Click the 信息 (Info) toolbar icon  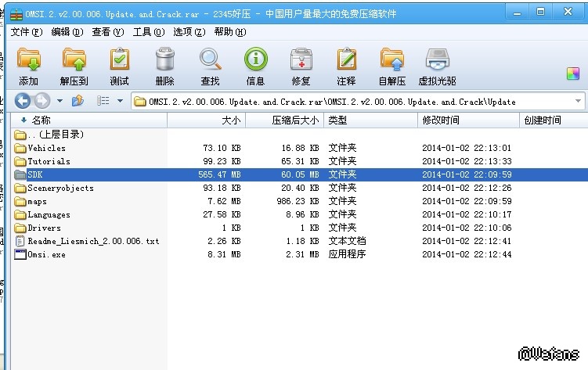(256, 59)
